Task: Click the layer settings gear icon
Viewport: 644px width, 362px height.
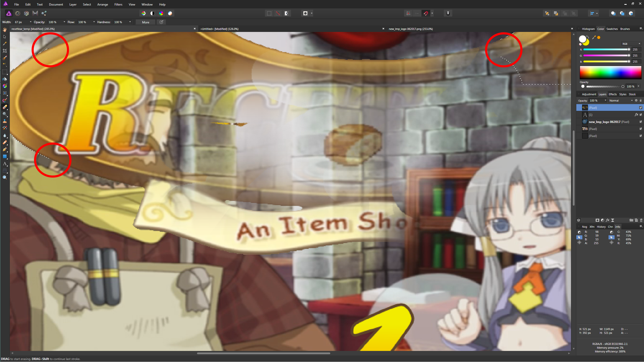Action: [x=636, y=101]
